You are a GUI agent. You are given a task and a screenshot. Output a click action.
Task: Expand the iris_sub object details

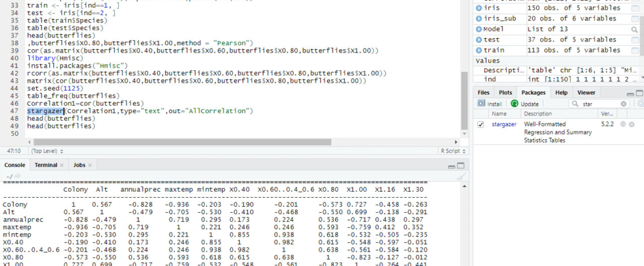click(478, 18)
